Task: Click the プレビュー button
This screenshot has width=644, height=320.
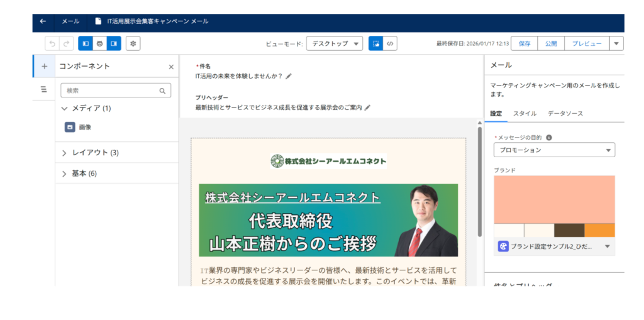Action: tap(587, 43)
